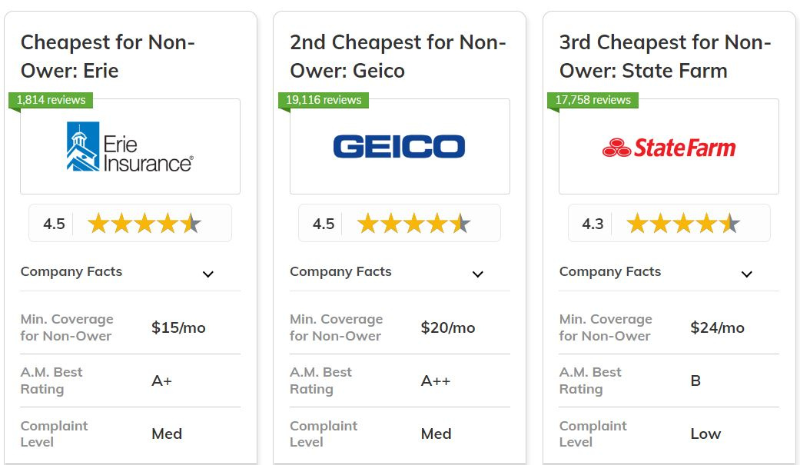
Task: Open '3rd Cheapest for Non-Ower: State Farm' heading
Action: 665,56
